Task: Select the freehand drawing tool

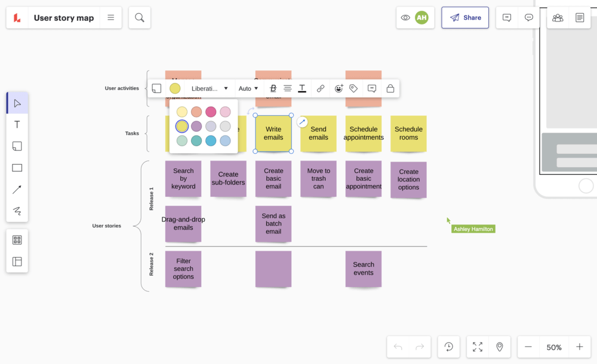Action: pyautogui.click(x=17, y=211)
